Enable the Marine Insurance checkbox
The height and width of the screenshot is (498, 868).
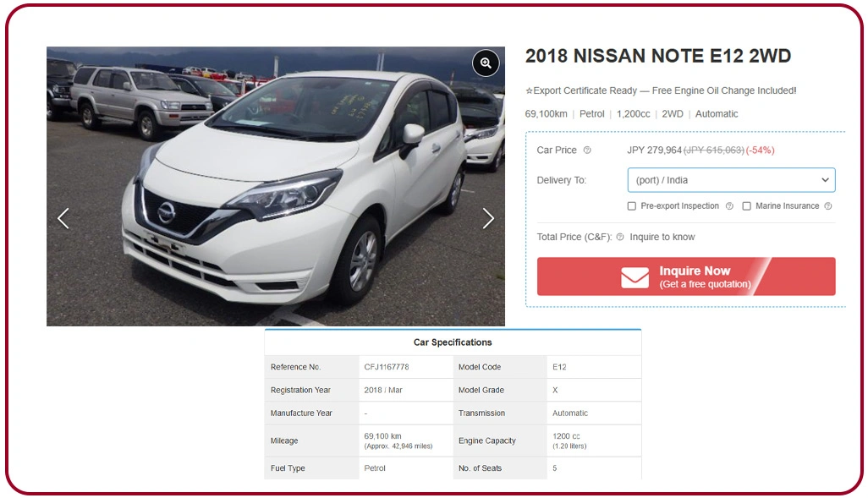(747, 205)
